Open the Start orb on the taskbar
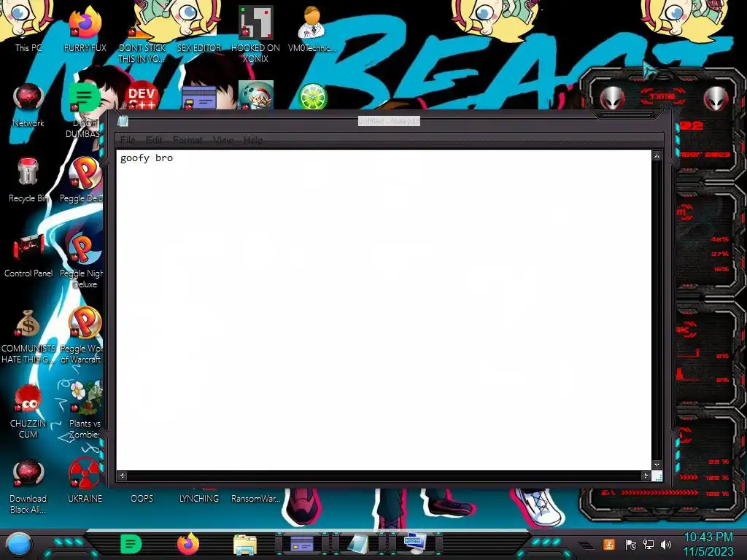747x560 pixels. point(19,544)
